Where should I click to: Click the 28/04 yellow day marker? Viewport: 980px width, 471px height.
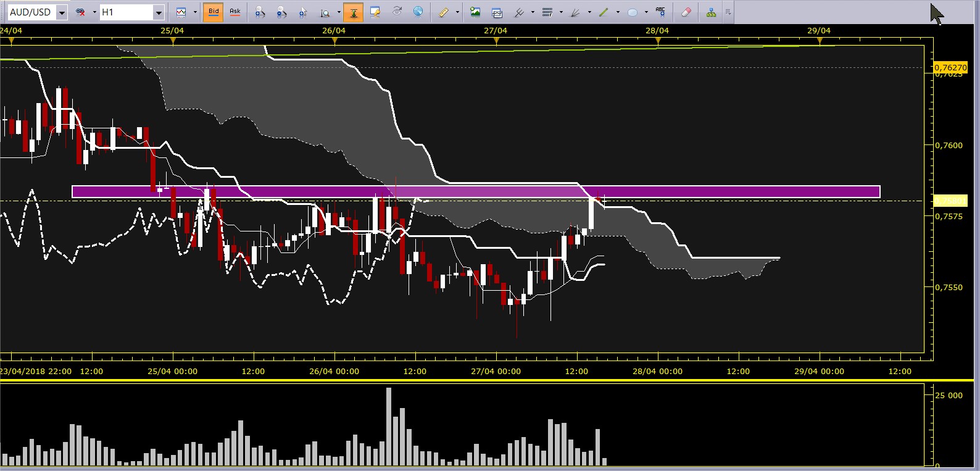point(658,41)
